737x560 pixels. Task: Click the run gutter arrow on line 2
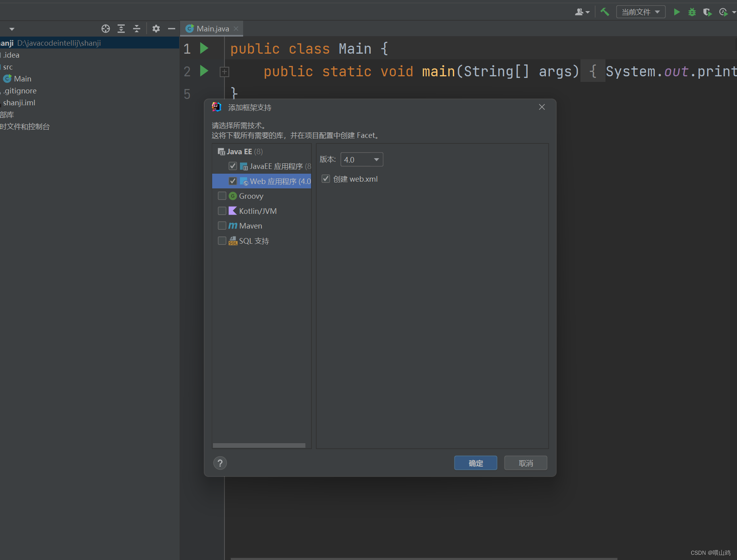click(x=204, y=71)
